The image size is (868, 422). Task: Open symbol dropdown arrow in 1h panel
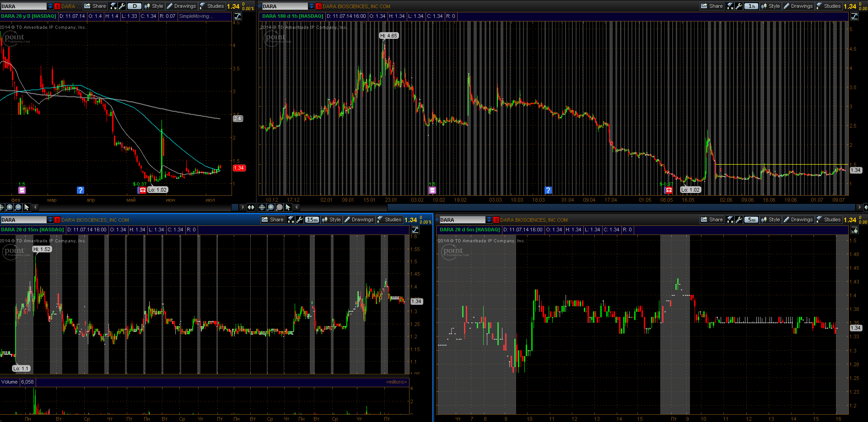point(312,6)
